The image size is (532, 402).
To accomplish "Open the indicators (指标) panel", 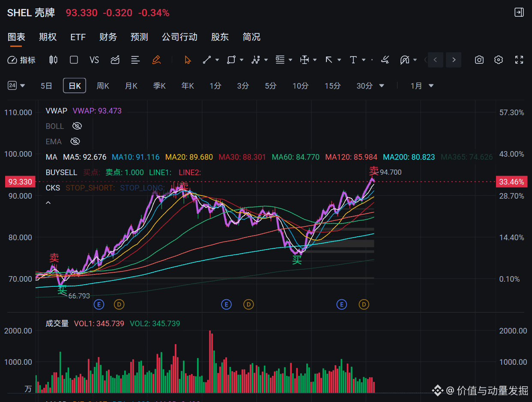I will [x=21, y=60].
